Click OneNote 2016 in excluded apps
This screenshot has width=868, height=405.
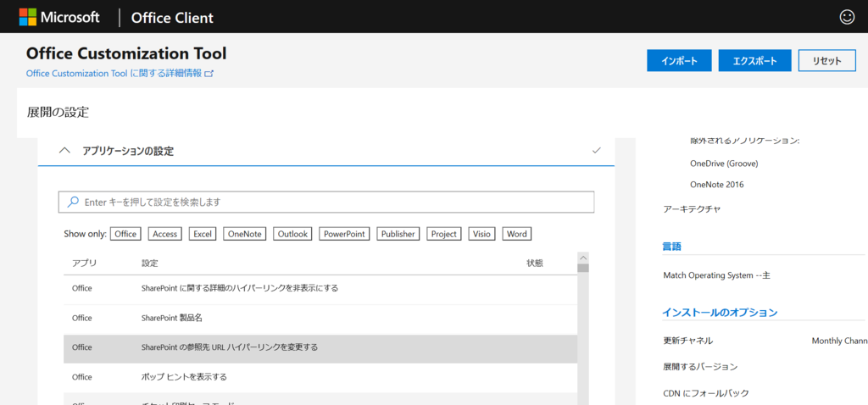point(717,184)
